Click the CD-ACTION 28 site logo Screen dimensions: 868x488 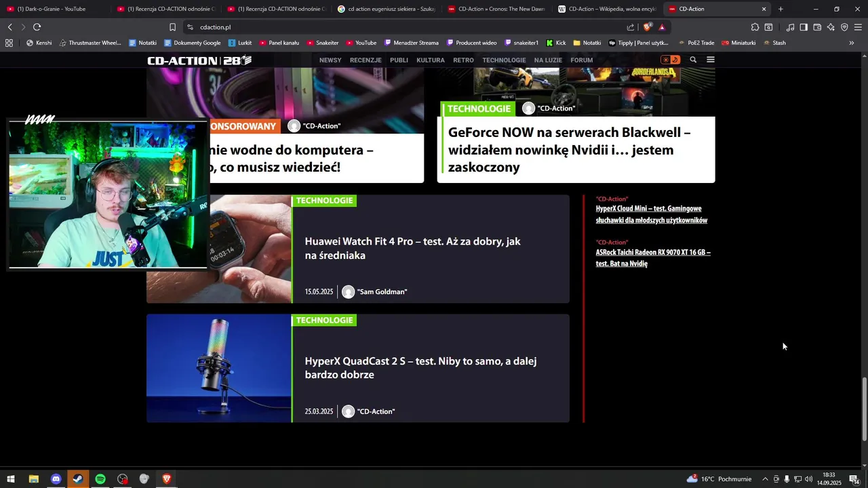[199, 60]
